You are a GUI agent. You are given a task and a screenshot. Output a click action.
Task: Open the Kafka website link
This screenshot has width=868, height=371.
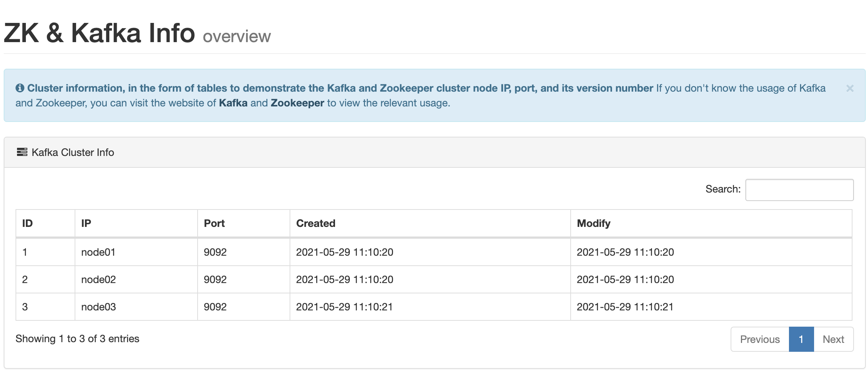(x=233, y=103)
